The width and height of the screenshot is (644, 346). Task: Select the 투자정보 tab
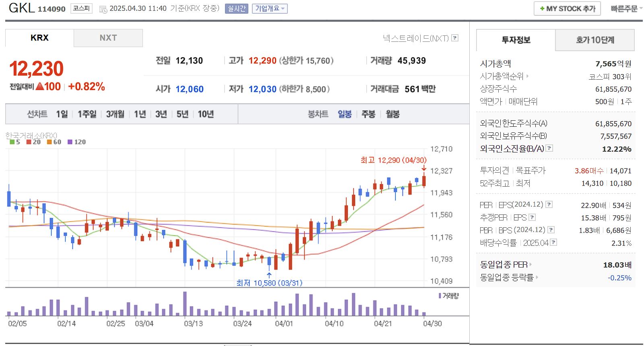[x=516, y=40]
